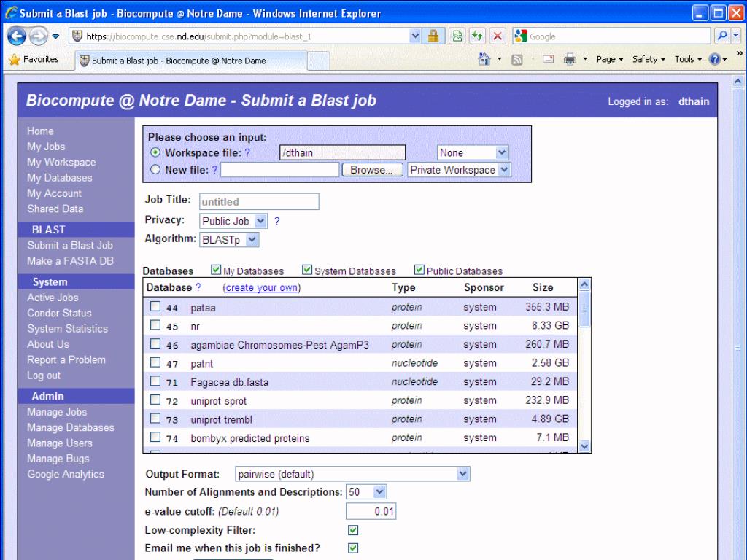Image resolution: width=747 pixels, height=560 pixels.
Task: Open the recent pages dropdown arrow
Action: click(x=55, y=36)
